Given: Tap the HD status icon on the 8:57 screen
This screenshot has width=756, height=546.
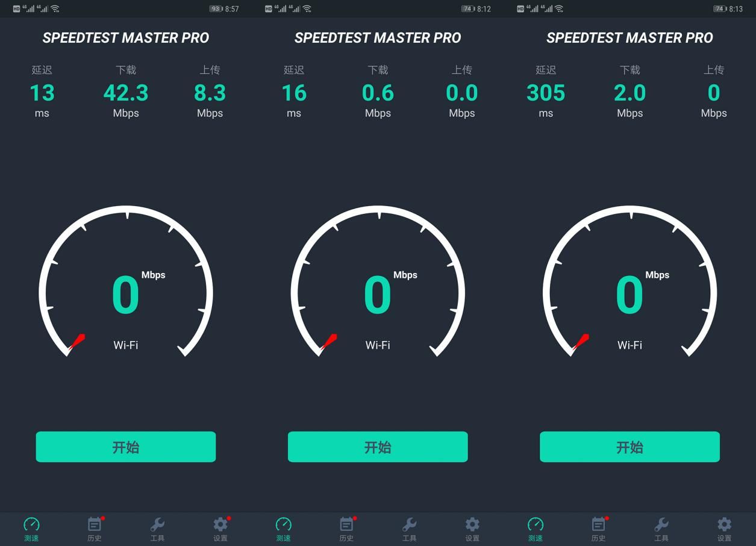Looking at the screenshot, I should click(x=16, y=9).
